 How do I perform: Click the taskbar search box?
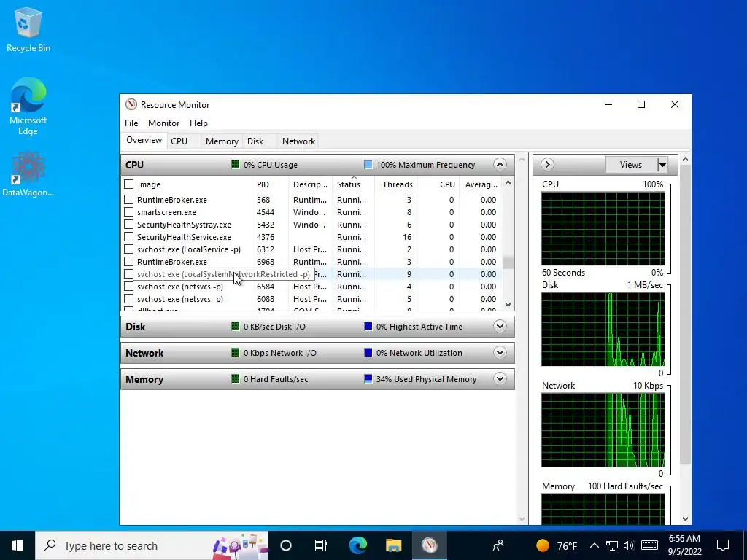click(x=152, y=545)
